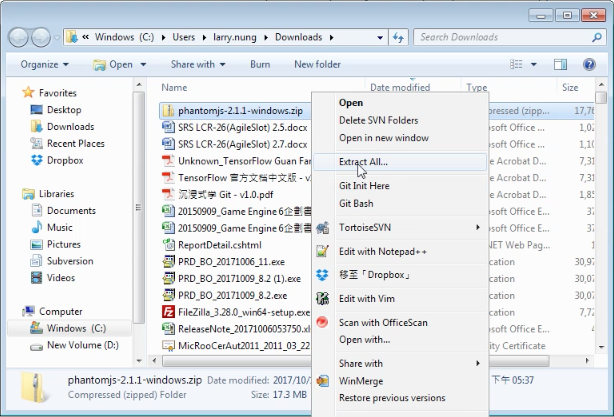The image size is (614, 417).
Task: Click the FileZilla setup file icon
Action: point(168,312)
